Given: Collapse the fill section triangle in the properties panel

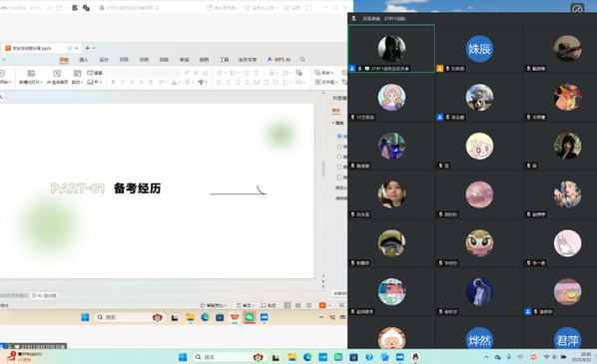Looking at the screenshot, I should 333,123.
